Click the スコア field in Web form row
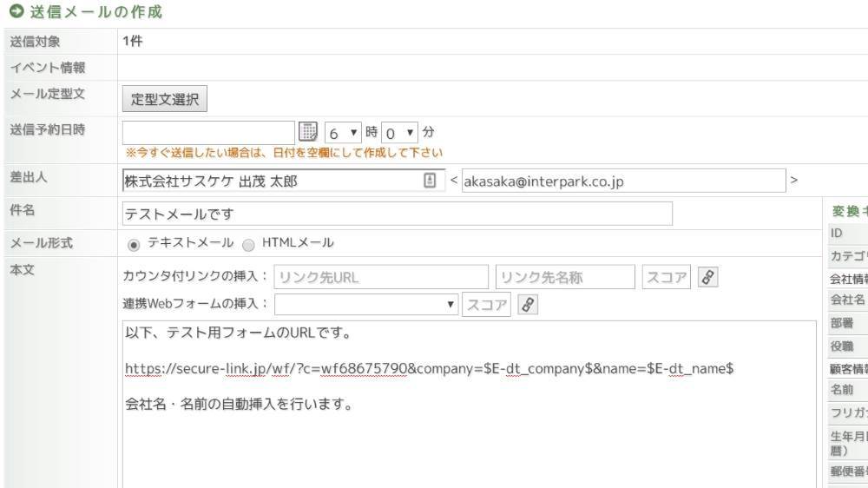This screenshot has height=488, width=868. pos(486,304)
